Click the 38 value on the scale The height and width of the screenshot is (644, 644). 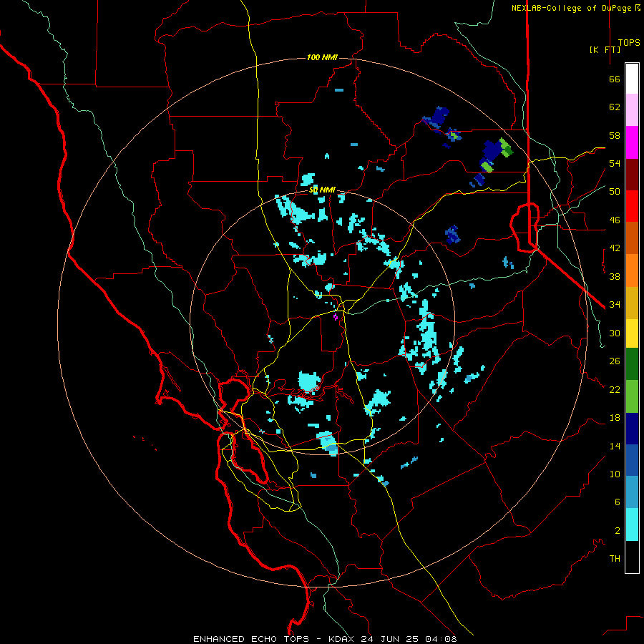pos(615,277)
